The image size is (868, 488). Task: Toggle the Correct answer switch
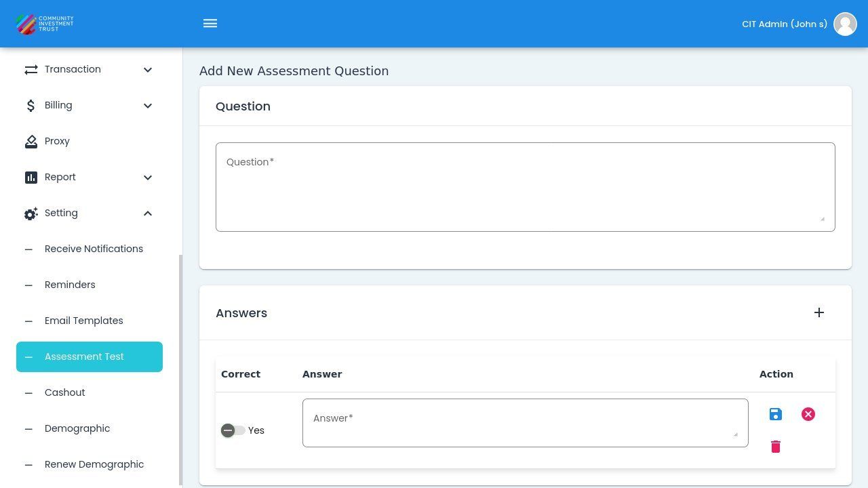[233, 430]
